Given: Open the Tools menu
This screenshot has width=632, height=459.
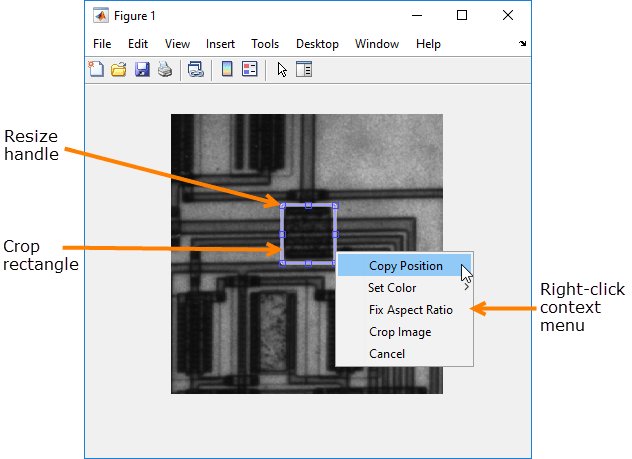Looking at the screenshot, I should [265, 44].
